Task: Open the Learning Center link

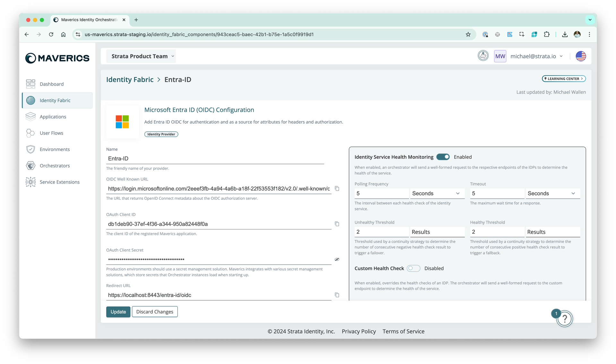Action: point(564,79)
